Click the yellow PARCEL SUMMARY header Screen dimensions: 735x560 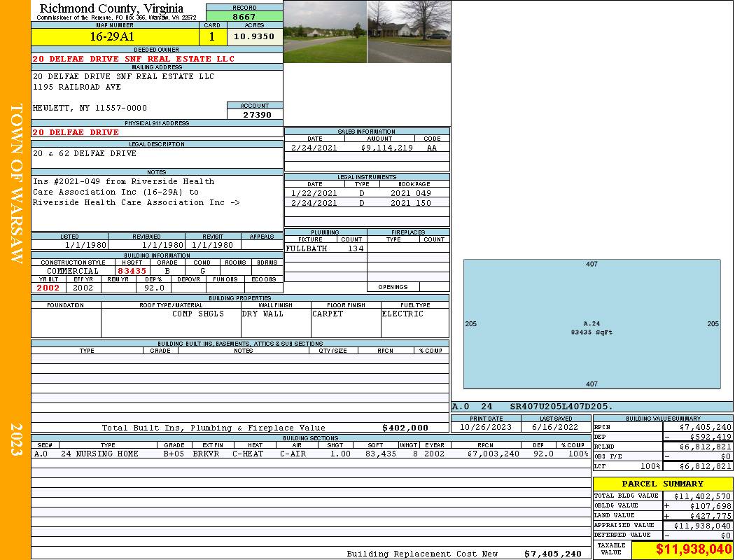pyautogui.click(x=662, y=484)
